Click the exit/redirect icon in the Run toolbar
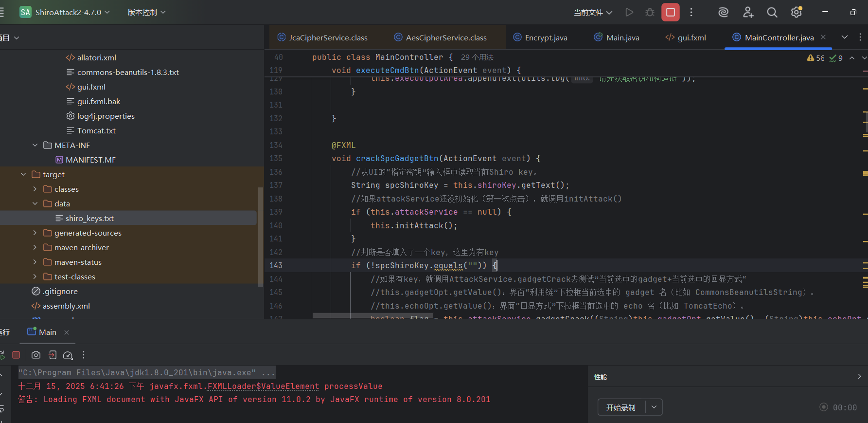Image resolution: width=868 pixels, height=423 pixels. pyautogui.click(x=53, y=355)
